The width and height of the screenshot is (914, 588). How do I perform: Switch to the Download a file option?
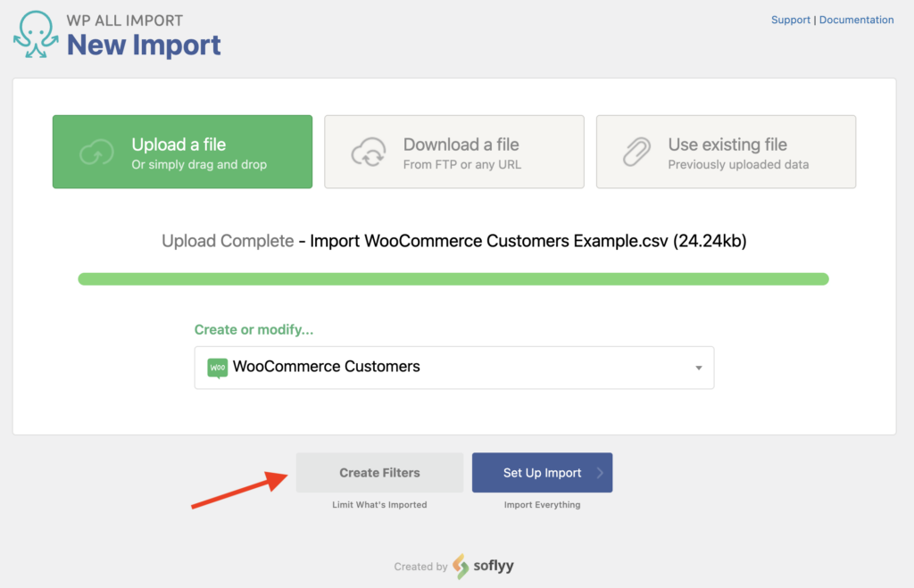[453, 152]
